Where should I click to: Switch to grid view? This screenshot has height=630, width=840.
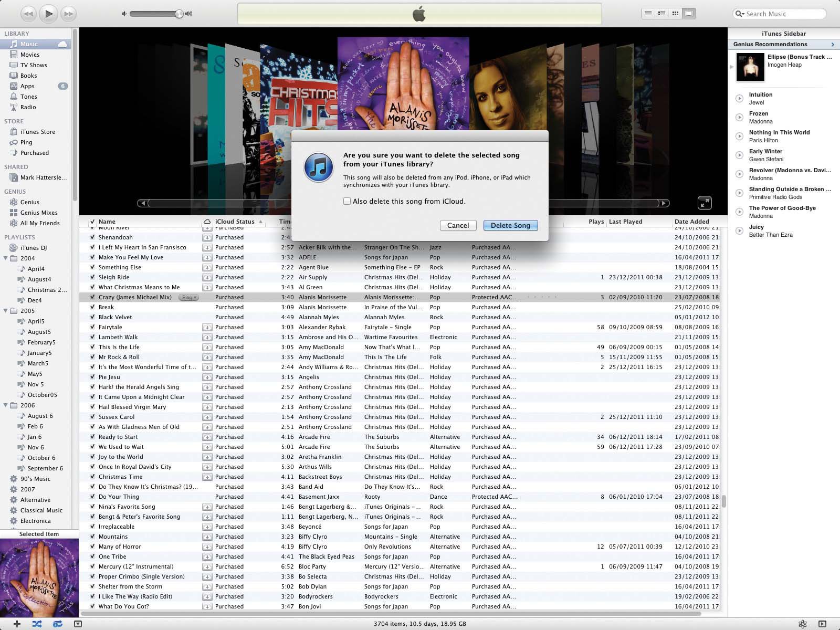[x=676, y=14]
